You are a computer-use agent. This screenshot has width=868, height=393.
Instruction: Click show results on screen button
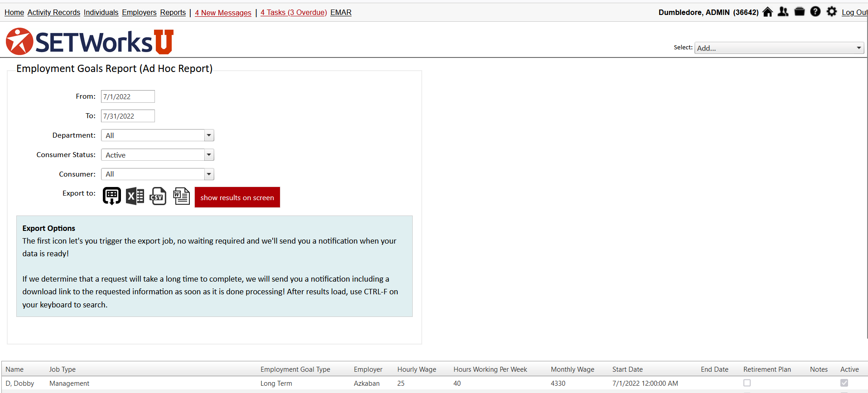pyautogui.click(x=237, y=197)
